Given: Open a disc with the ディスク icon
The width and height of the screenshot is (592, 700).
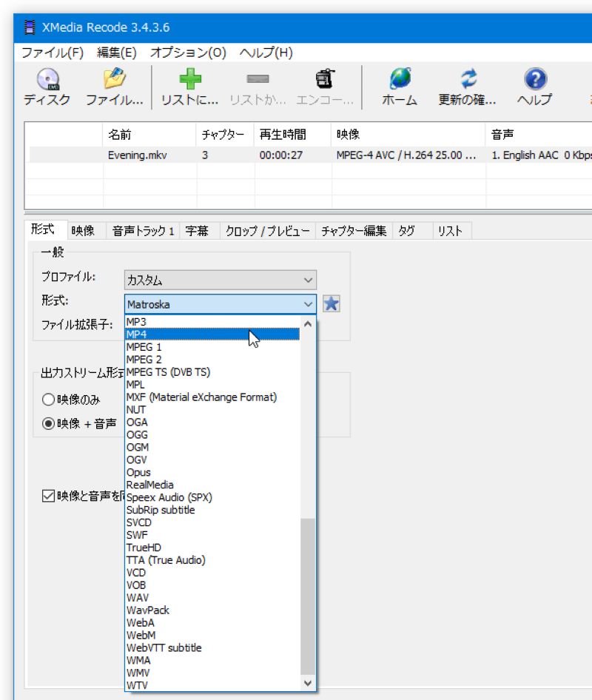Looking at the screenshot, I should [x=46, y=84].
